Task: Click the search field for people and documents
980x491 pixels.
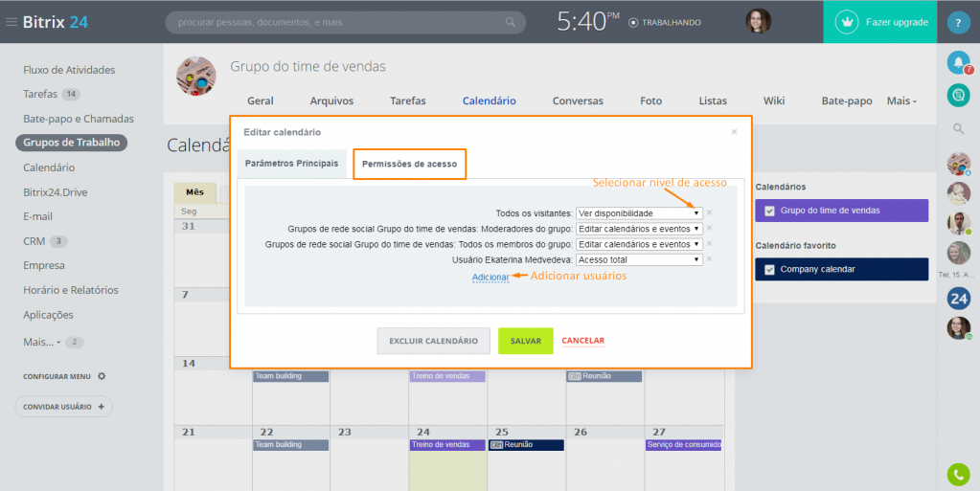Action: [346, 22]
